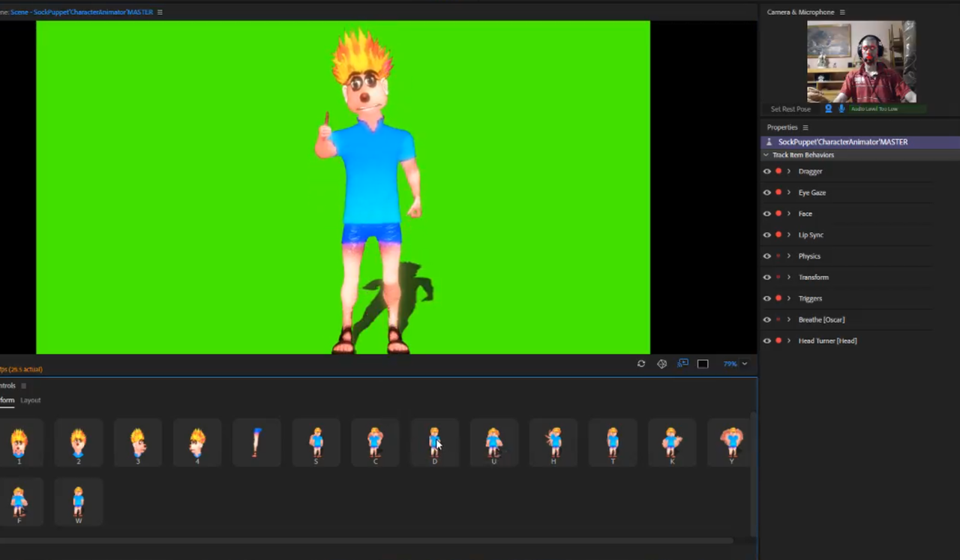Disarm the Face behavior red record dot

778,214
